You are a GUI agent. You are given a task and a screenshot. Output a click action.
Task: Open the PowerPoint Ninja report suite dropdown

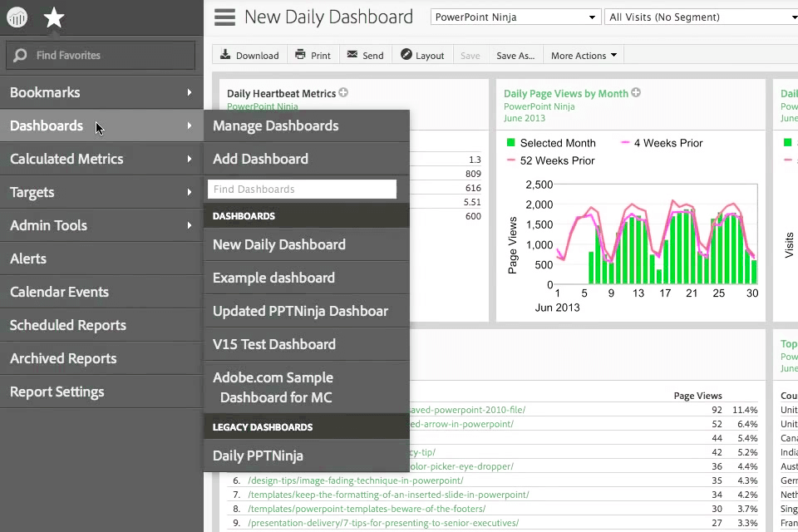515,16
